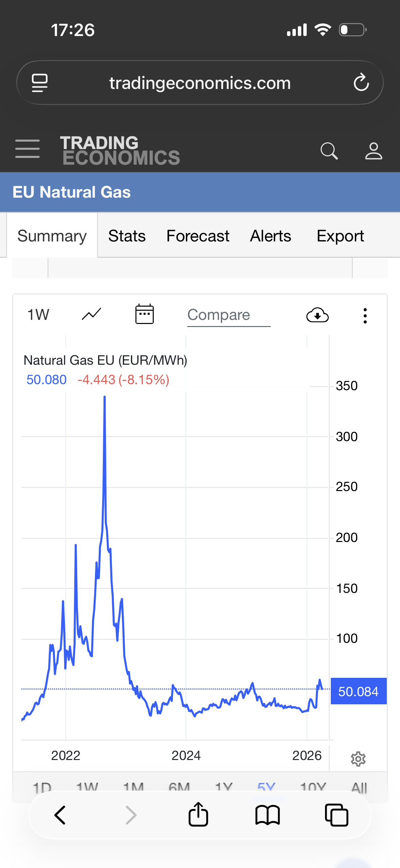The height and width of the screenshot is (868, 400).
Task: Open the chart type line icon
Action: tap(91, 314)
